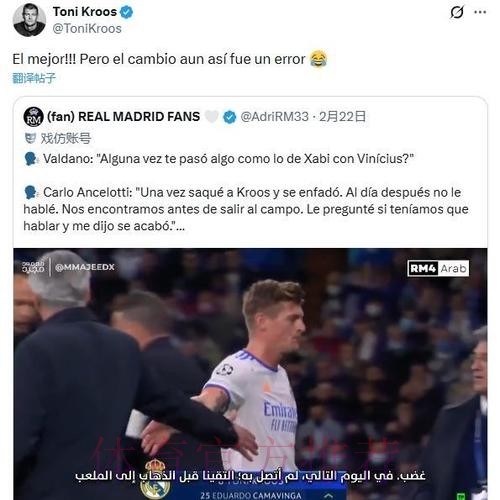Screen dimensions: 500x500
Task: Click the 戏仿账号 parody account label
Action: click(x=66, y=138)
